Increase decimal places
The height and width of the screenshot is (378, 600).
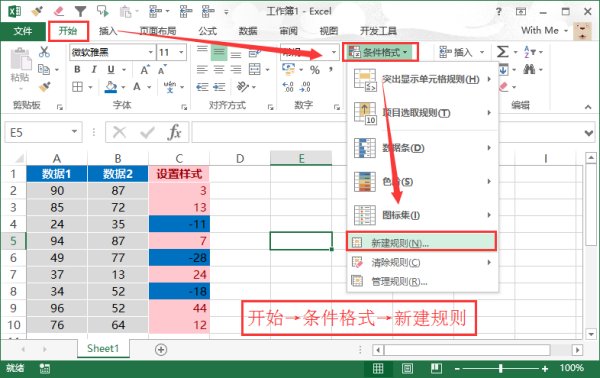(288, 87)
